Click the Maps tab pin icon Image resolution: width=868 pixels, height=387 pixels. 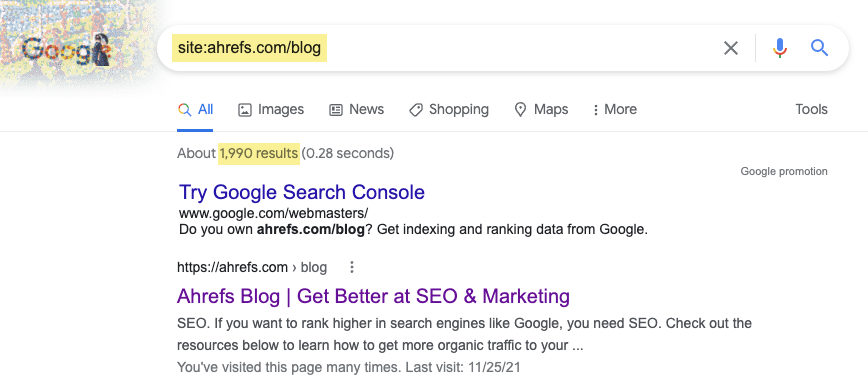pos(520,110)
